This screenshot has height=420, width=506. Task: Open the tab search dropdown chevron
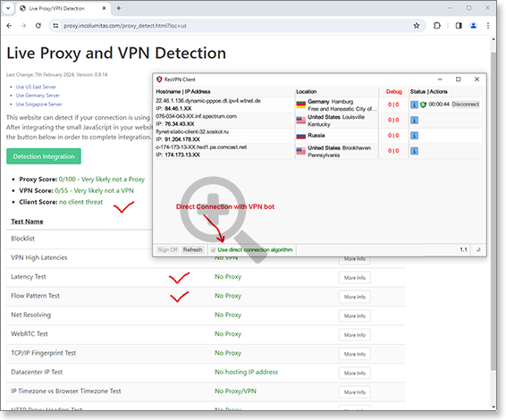[x=8, y=8]
